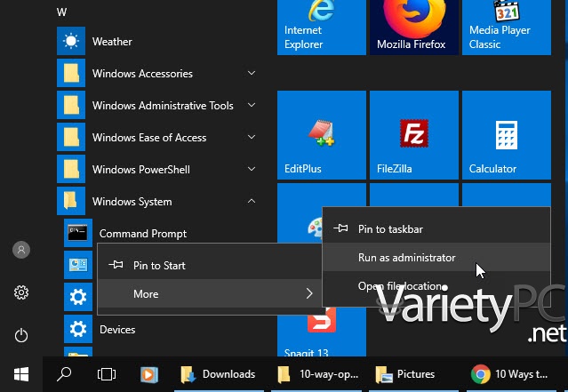Expand the Windows Accessories chevron
The width and height of the screenshot is (568, 392).
(252, 73)
